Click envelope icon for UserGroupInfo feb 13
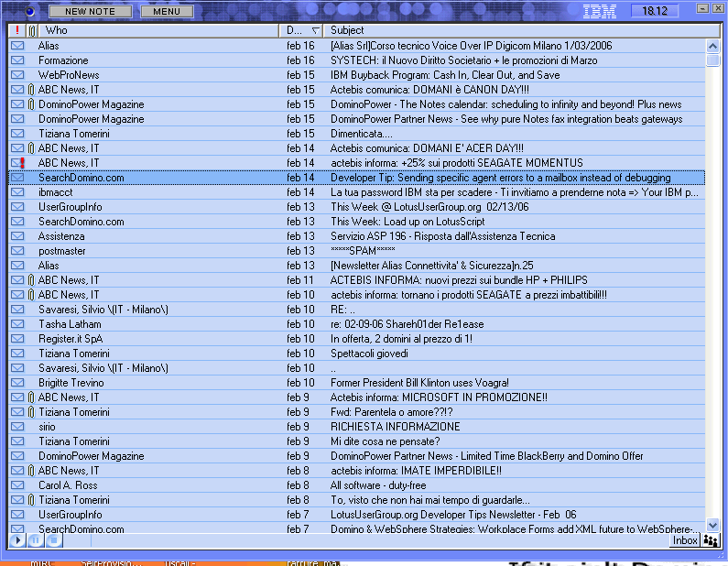 (x=17, y=207)
